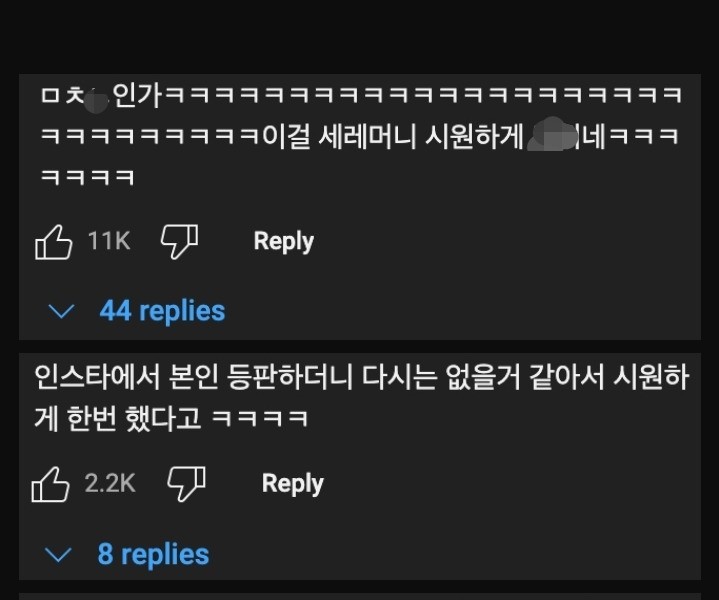Like the first comment with thumbs-up icon

pos(53,242)
